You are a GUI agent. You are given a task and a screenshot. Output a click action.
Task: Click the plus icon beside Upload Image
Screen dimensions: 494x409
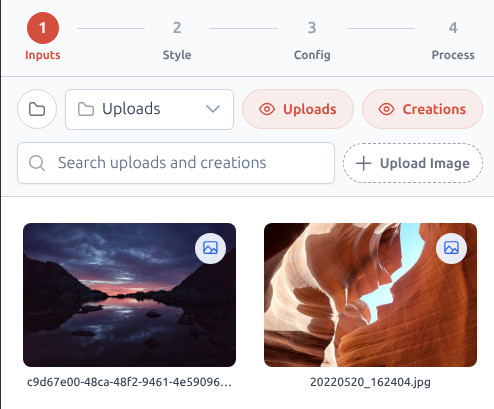click(363, 163)
